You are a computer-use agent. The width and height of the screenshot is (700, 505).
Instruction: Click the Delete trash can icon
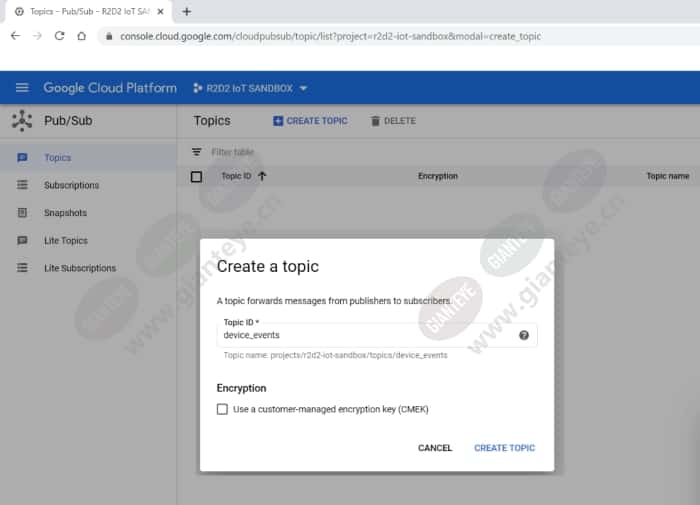pos(375,121)
